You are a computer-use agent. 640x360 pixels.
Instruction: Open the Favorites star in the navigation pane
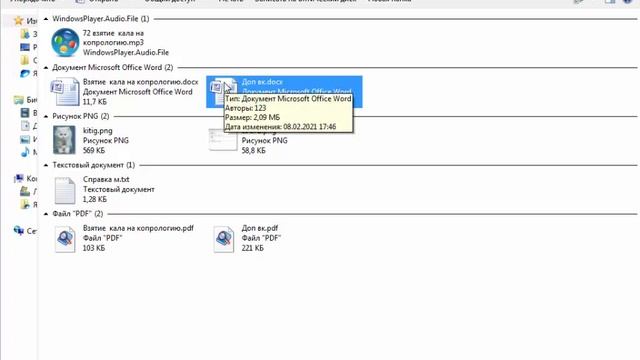coord(18,21)
